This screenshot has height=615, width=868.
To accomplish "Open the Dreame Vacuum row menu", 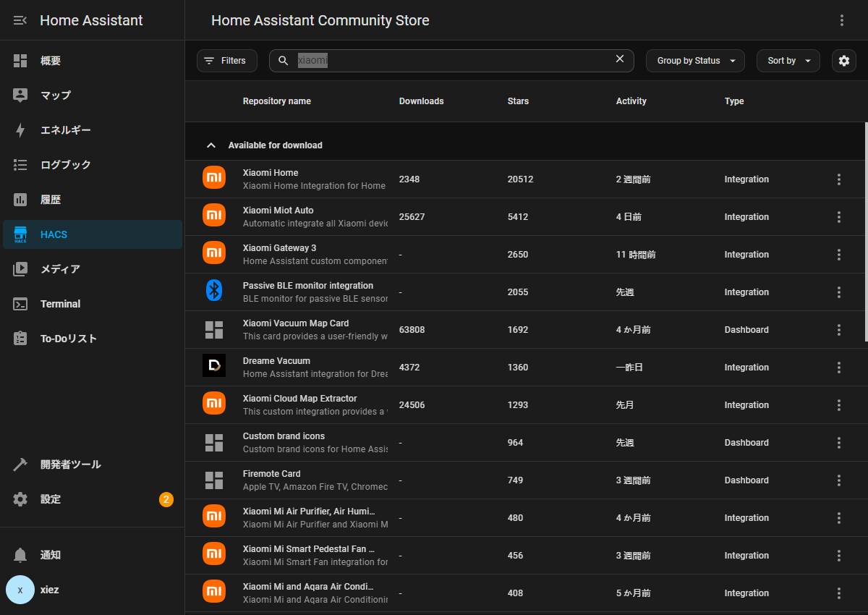I will point(839,368).
